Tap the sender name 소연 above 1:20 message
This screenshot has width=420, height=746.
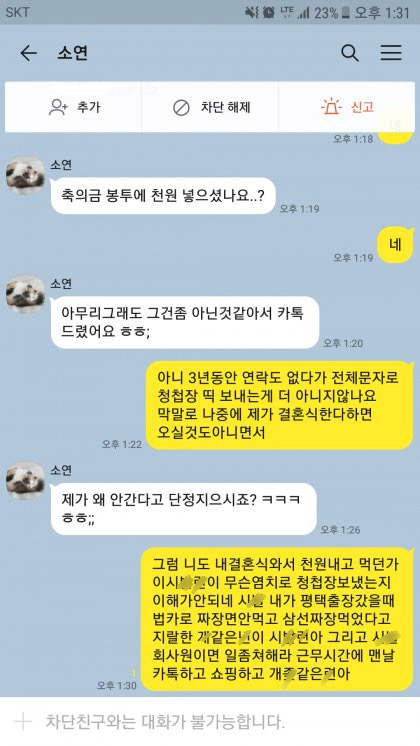61,284
